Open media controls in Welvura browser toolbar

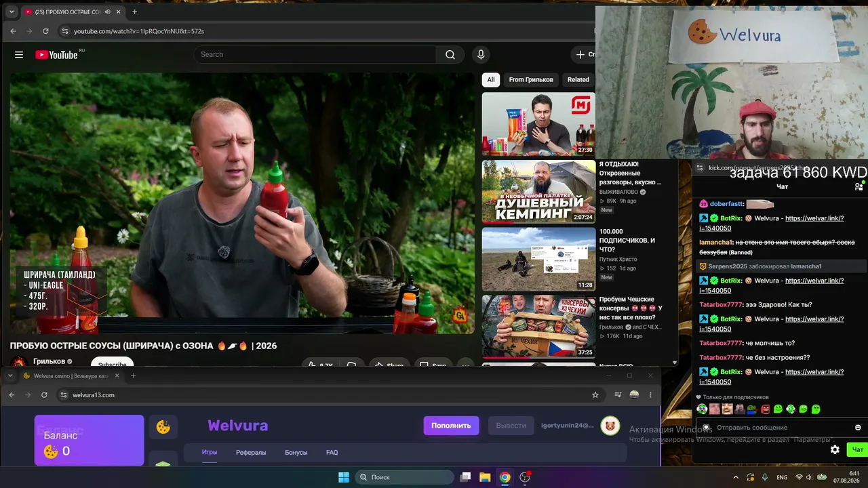[618, 395]
